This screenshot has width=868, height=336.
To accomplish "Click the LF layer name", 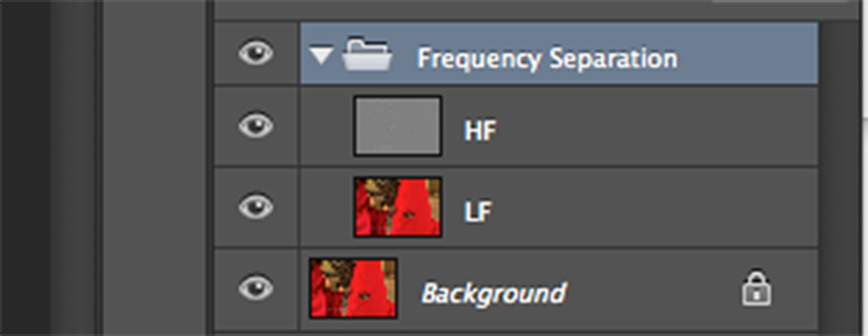I will click(478, 212).
